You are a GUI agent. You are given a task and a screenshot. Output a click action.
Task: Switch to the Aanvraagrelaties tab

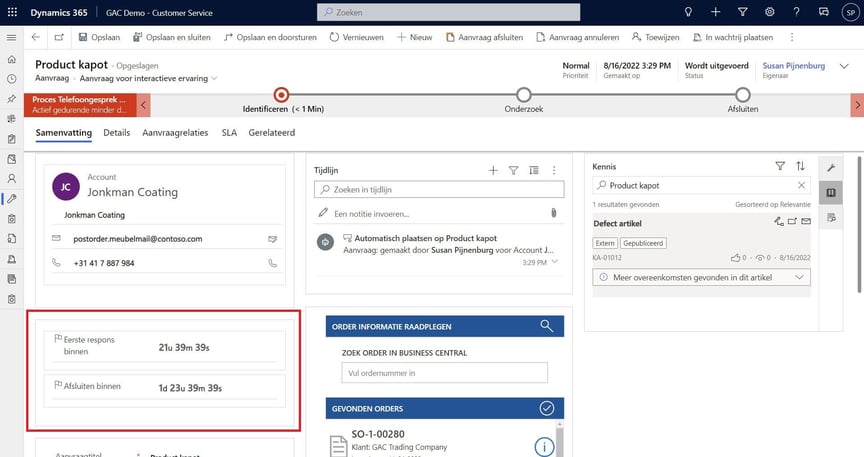175,133
